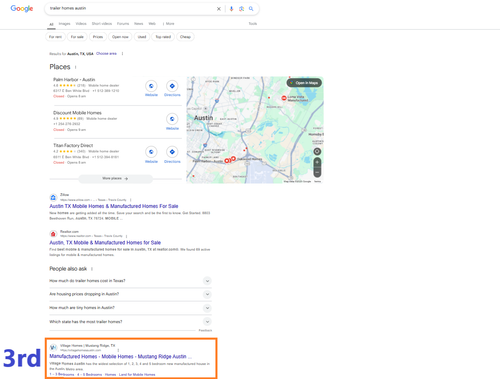The height and width of the screenshot is (379, 500).
Task: Switch to the Videos tab
Action: (81, 24)
